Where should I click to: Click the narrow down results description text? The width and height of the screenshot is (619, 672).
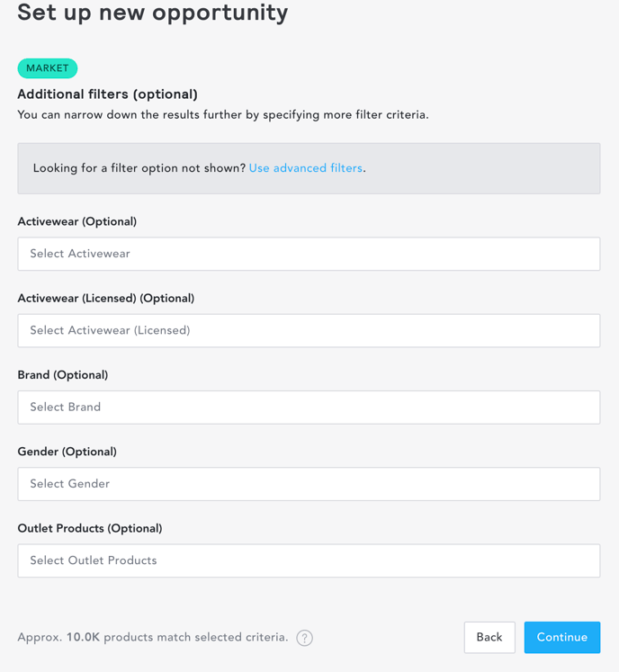[x=223, y=115]
